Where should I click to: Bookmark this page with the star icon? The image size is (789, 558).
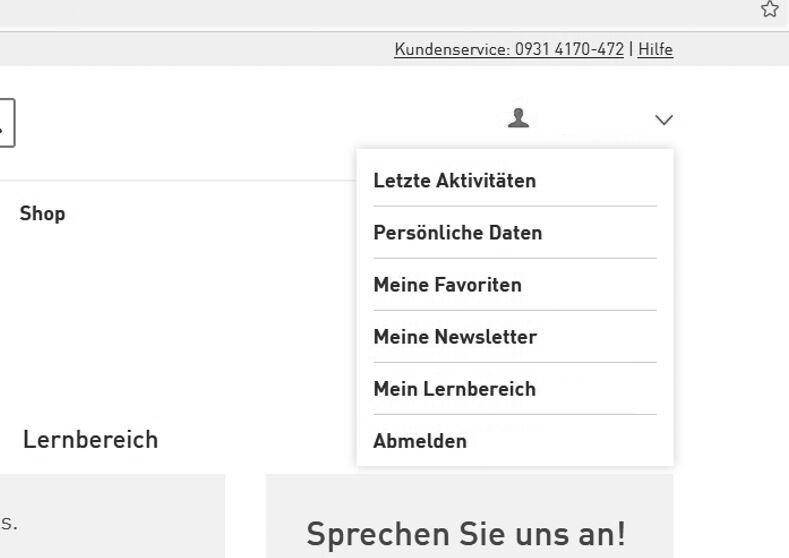769,9
